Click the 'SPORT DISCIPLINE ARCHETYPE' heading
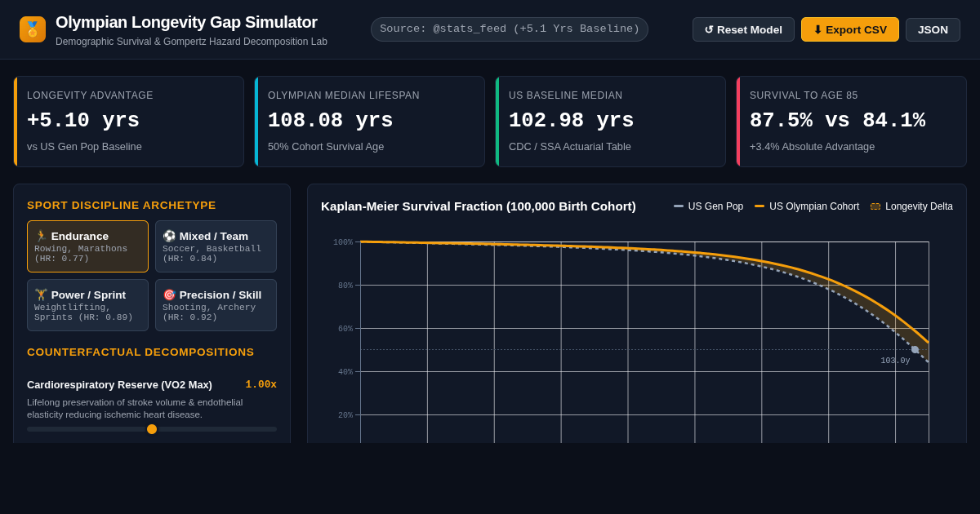This screenshot has height=514, width=980. (122, 206)
